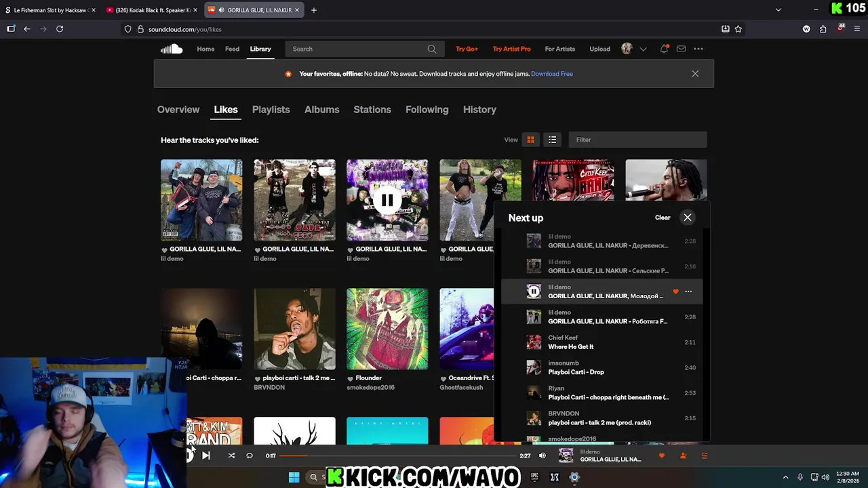Focus the SoundCloud search field
This screenshot has height=488, width=868.
tap(365, 49)
